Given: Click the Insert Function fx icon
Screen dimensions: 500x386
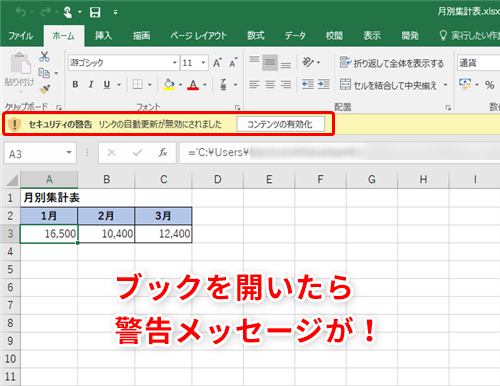Looking at the screenshot, I should [163, 153].
